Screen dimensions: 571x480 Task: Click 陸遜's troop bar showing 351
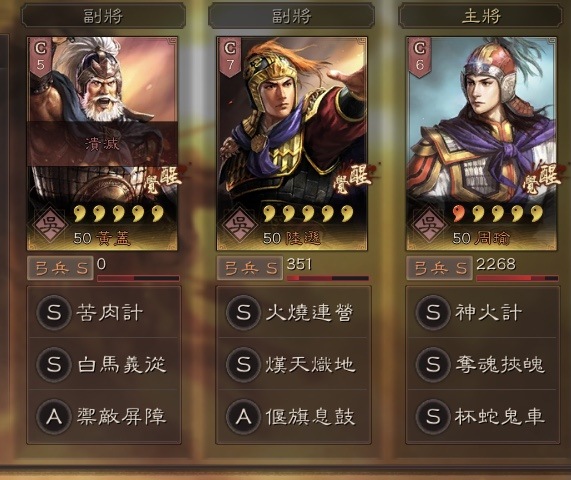coord(328,278)
